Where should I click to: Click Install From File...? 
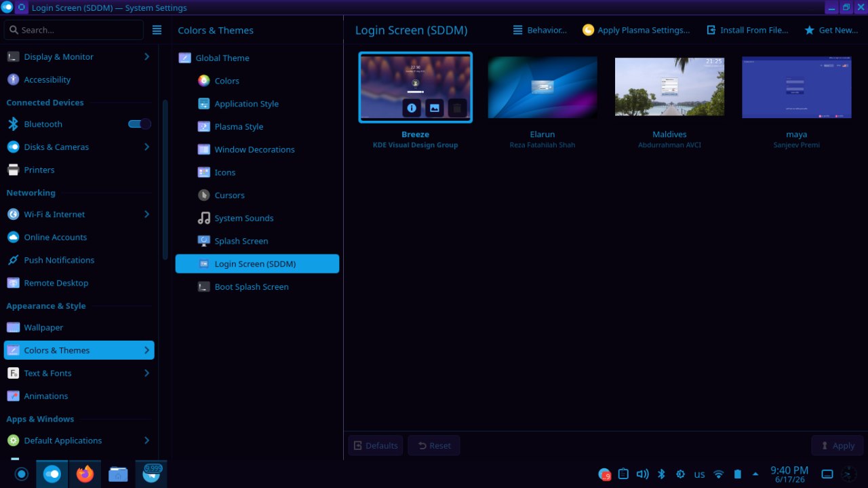[747, 30]
